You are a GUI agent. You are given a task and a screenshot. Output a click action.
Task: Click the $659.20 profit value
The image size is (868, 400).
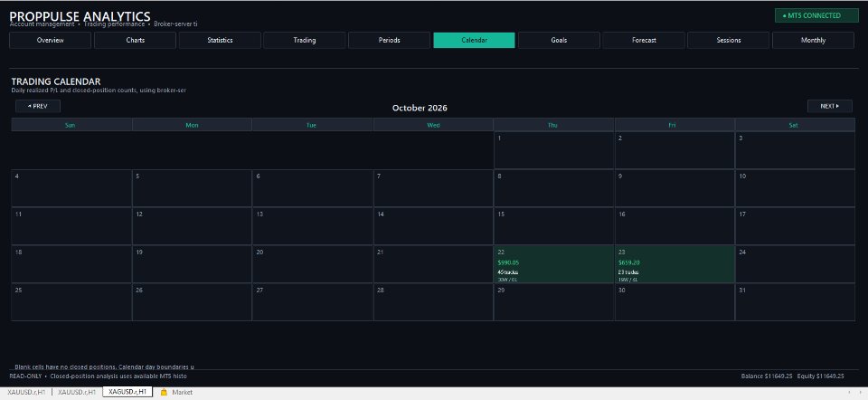[629, 262]
